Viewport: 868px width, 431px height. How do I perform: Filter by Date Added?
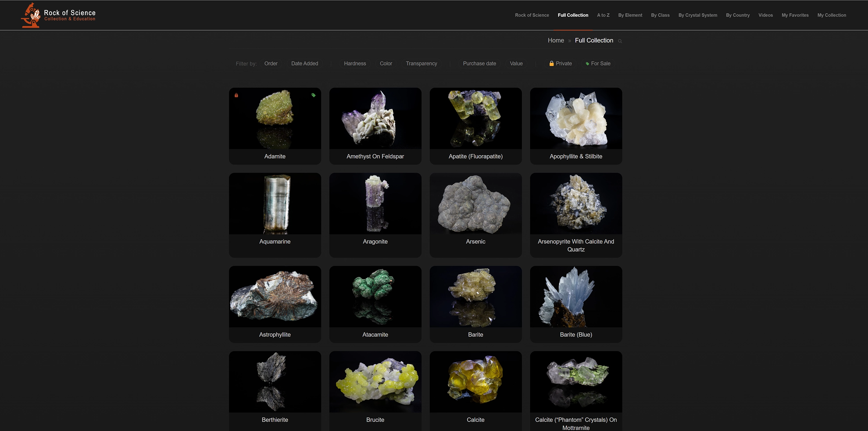(304, 64)
